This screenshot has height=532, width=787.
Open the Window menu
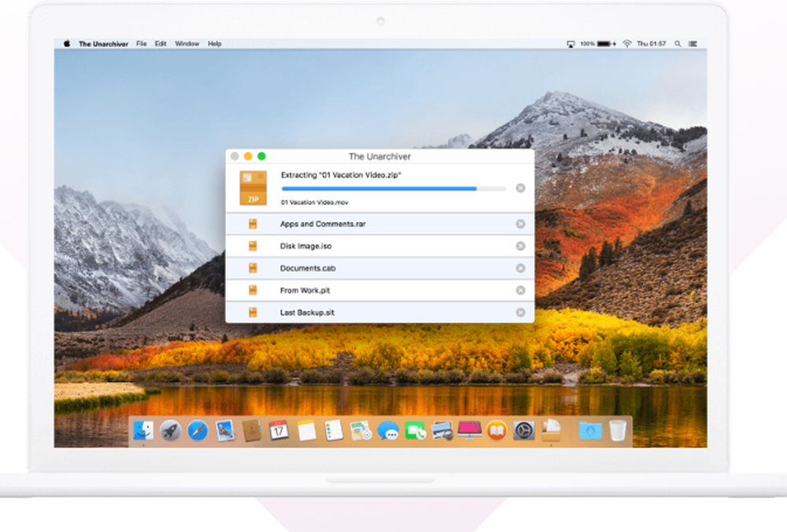(187, 43)
